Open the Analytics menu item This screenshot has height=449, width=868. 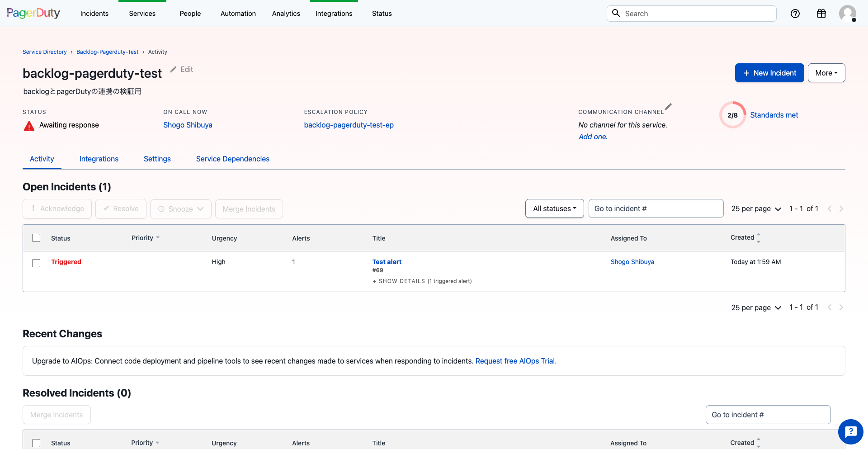(x=286, y=14)
